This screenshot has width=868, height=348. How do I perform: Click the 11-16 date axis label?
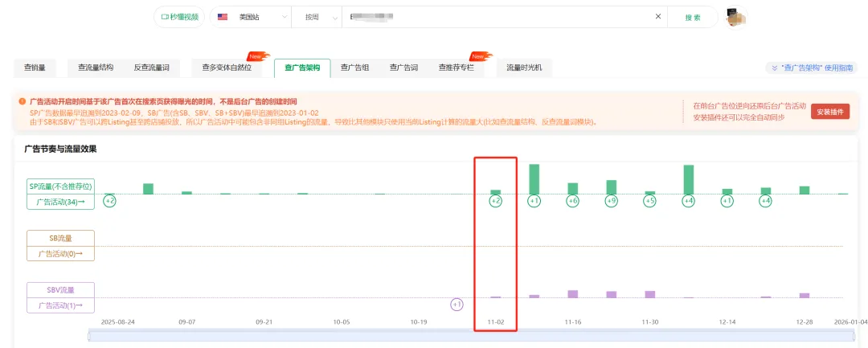click(x=573, y=321)
